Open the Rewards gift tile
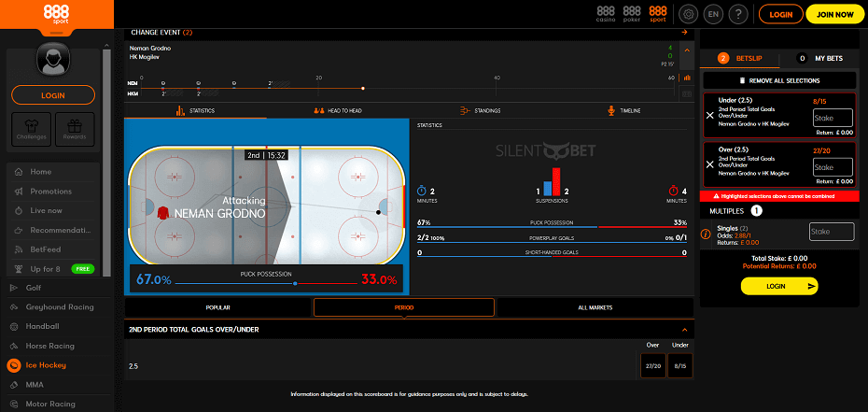 75,129
